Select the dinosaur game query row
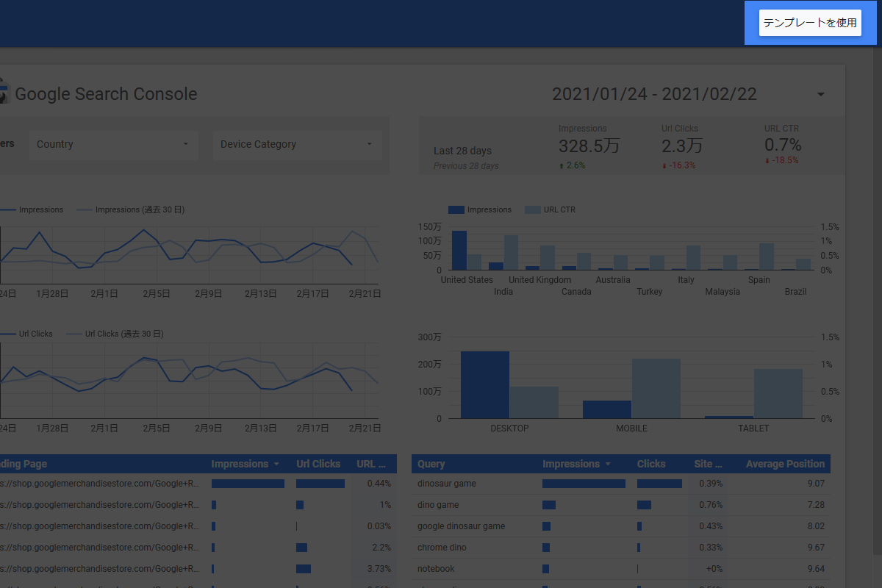Screen dimensions: 882x588 click(x=621, y=484)
